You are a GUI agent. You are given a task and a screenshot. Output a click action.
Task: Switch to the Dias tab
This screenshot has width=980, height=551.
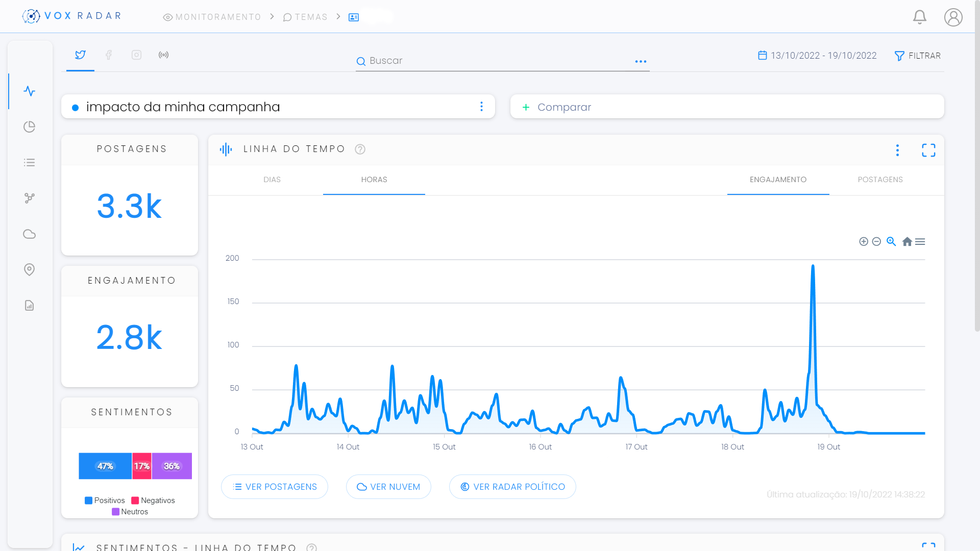tap(272, 180)
